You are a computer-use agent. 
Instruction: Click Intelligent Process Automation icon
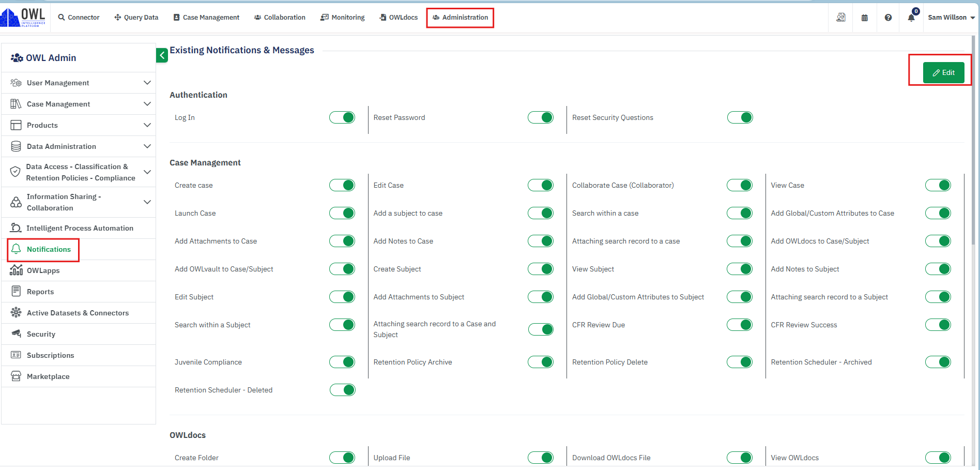16,228
